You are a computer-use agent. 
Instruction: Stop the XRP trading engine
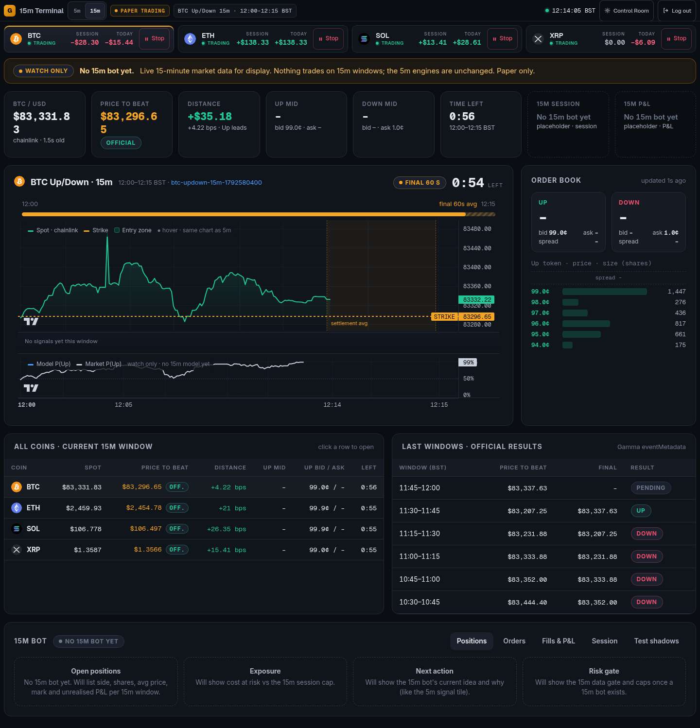676,39
